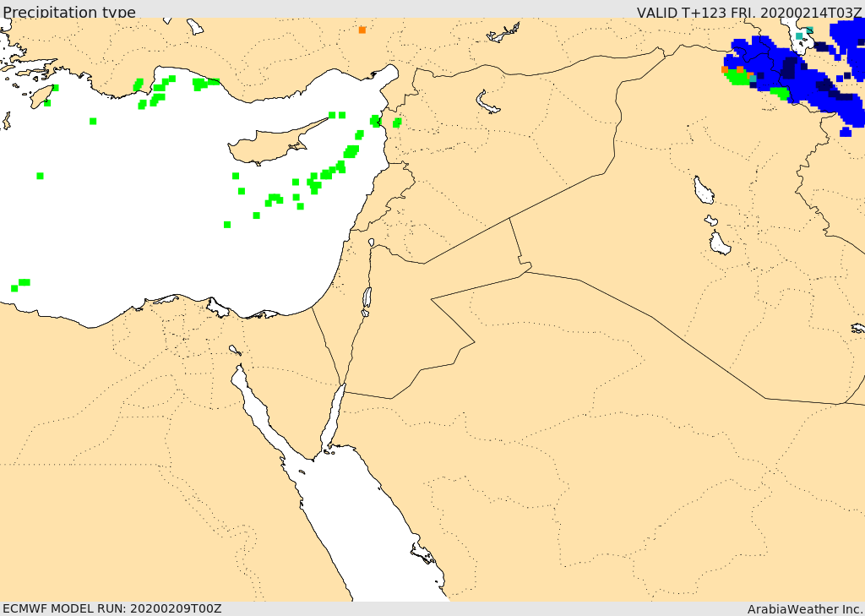Click the 'Precipitation type' title text
Viewport: 865px width, 616px height.
pyautogui.click(x=69, y=12)
